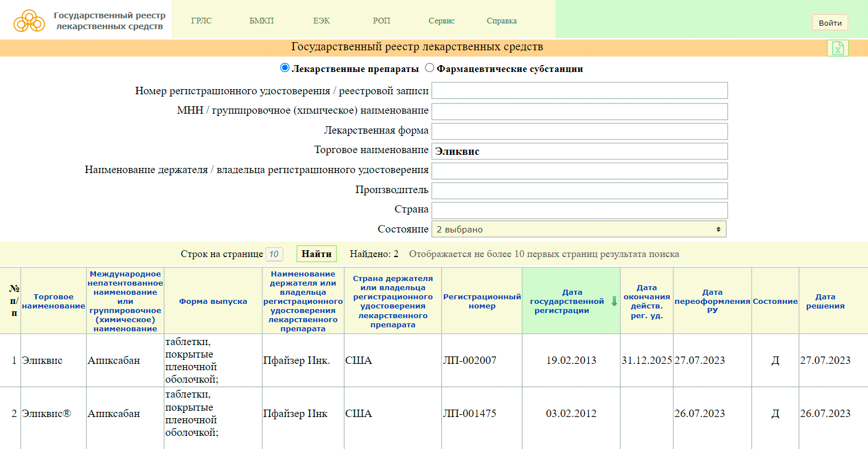Sort by Международное непатентованное наименование header
The height and width of the screenshot is (449, 868).
[125, 301]
